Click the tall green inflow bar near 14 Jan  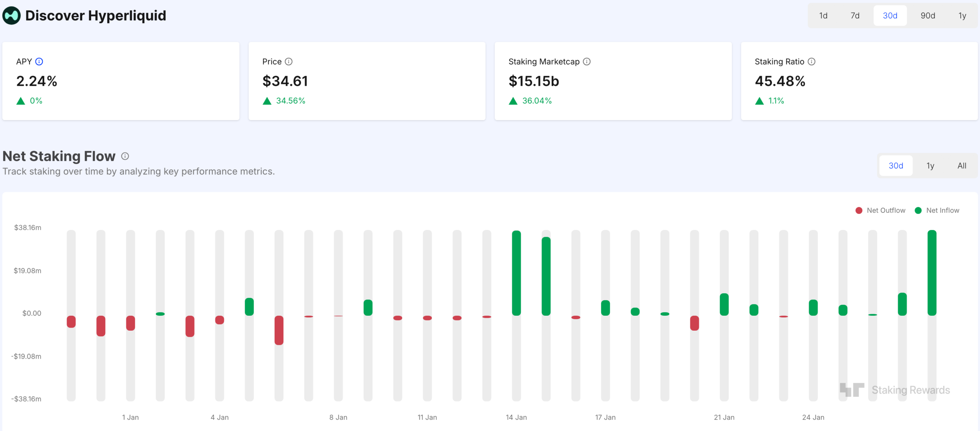[517, 272]
